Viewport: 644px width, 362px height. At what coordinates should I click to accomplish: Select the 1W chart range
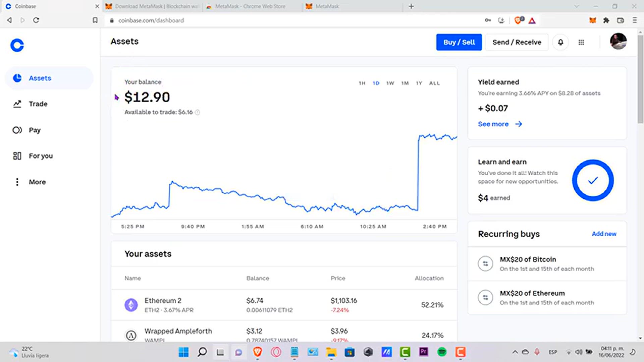point(390,83)
